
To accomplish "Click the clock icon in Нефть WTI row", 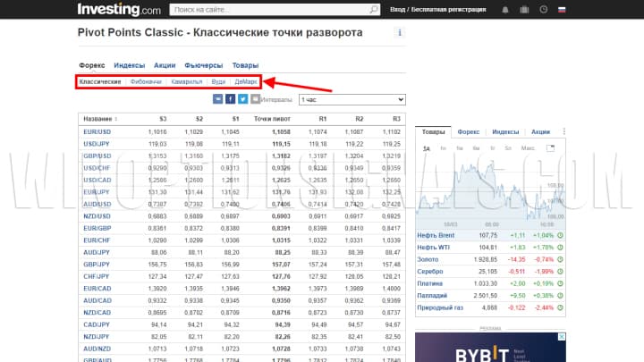I will [560, 248].
